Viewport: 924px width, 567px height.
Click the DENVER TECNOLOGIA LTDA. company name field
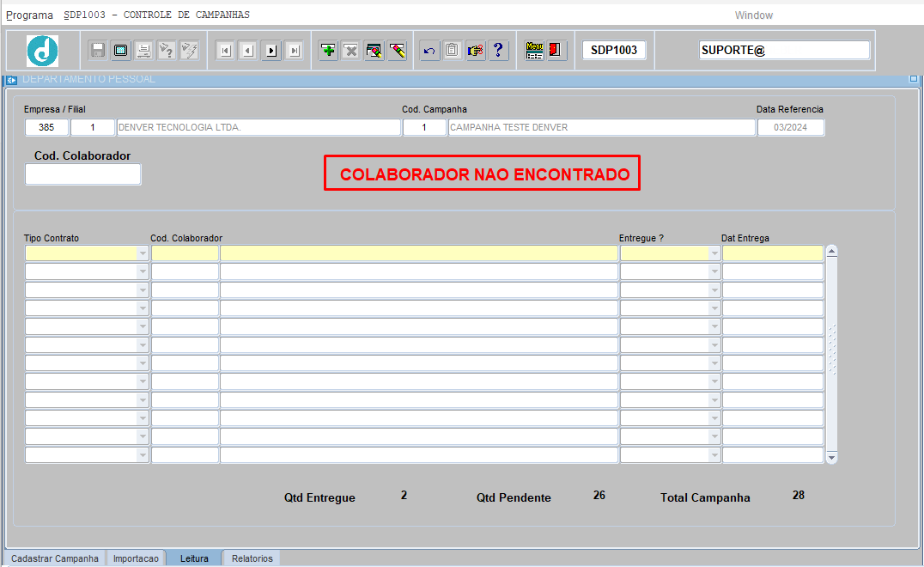258,127
